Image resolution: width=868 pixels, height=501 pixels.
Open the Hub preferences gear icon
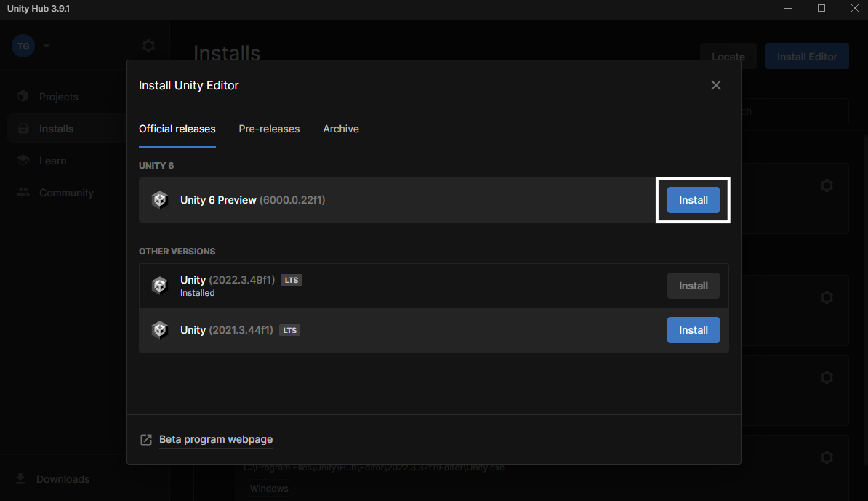click(x=148, y=46)
